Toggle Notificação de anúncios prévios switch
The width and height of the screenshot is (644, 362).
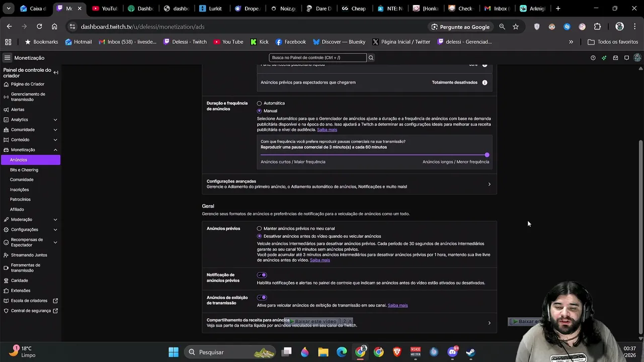pyautogui.click(x=262, y=275)
